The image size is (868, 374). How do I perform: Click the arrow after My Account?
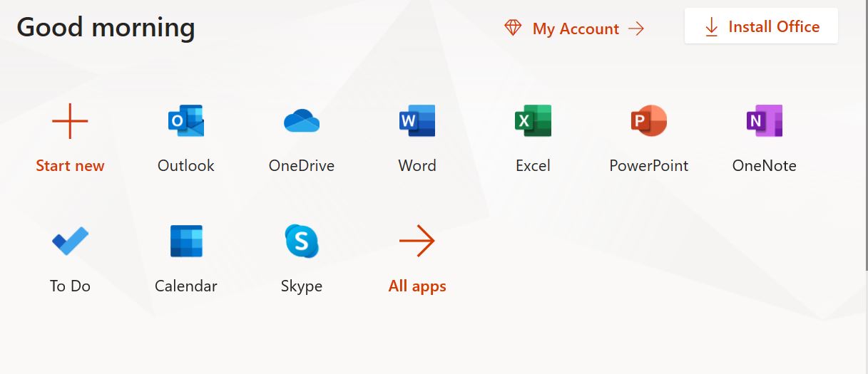636,28
